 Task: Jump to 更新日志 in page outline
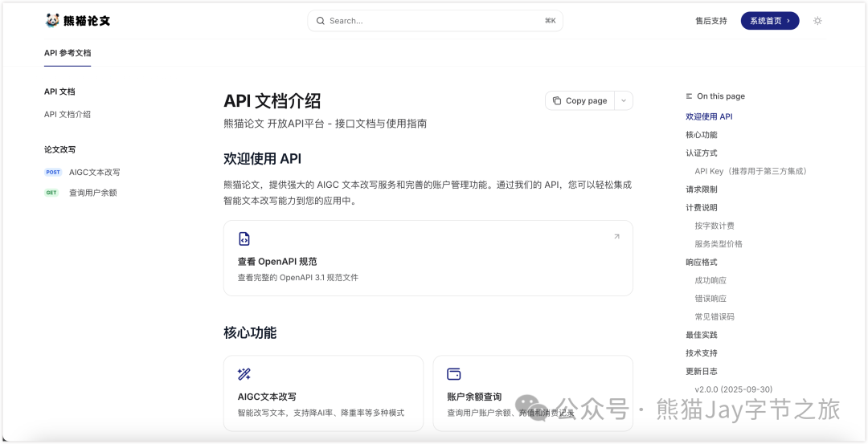702,371
